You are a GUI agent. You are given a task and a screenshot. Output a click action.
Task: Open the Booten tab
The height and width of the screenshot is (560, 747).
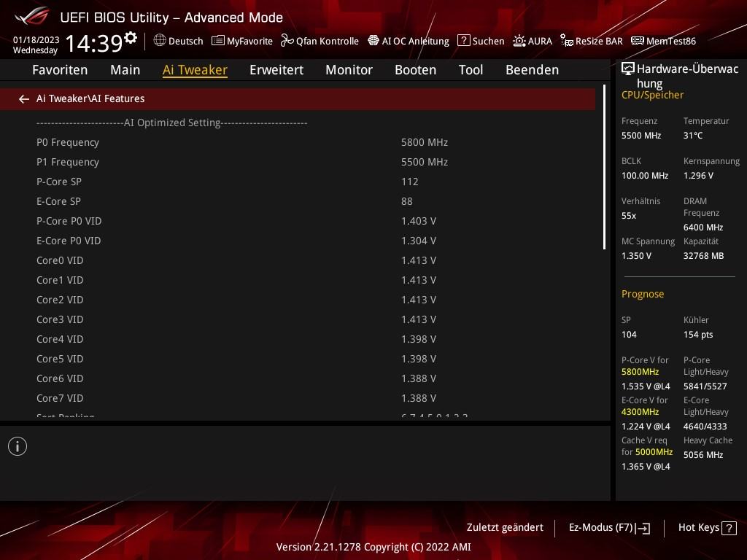415,69
